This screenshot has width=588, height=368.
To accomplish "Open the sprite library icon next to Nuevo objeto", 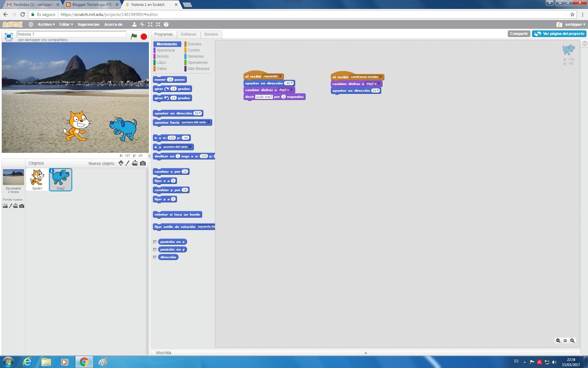I will point(121,163).
